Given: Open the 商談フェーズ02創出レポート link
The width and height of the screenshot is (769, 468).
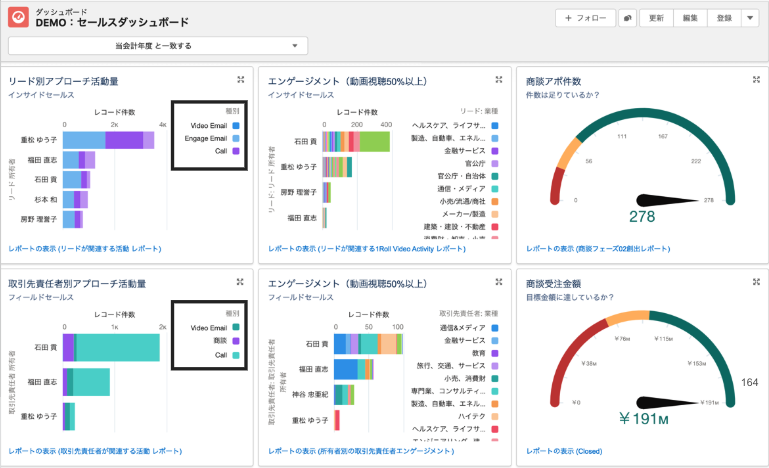Looking at the screenshot, I should click(x=598, y=249).
